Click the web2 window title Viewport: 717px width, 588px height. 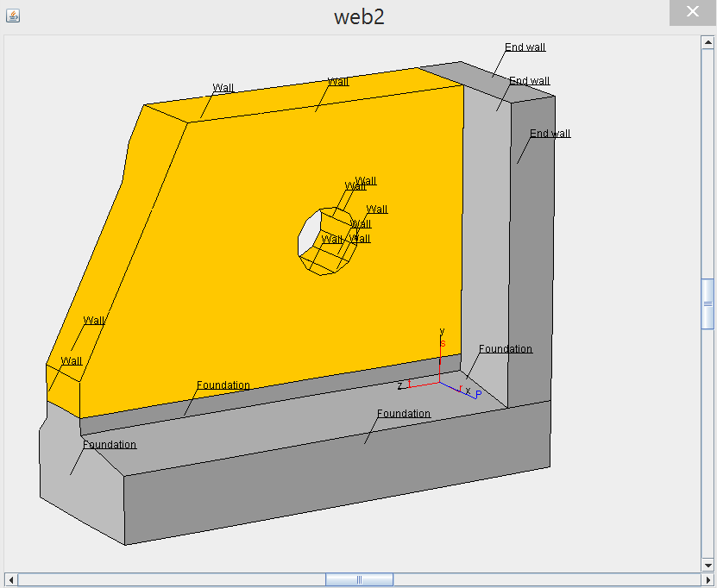point(359,17)
